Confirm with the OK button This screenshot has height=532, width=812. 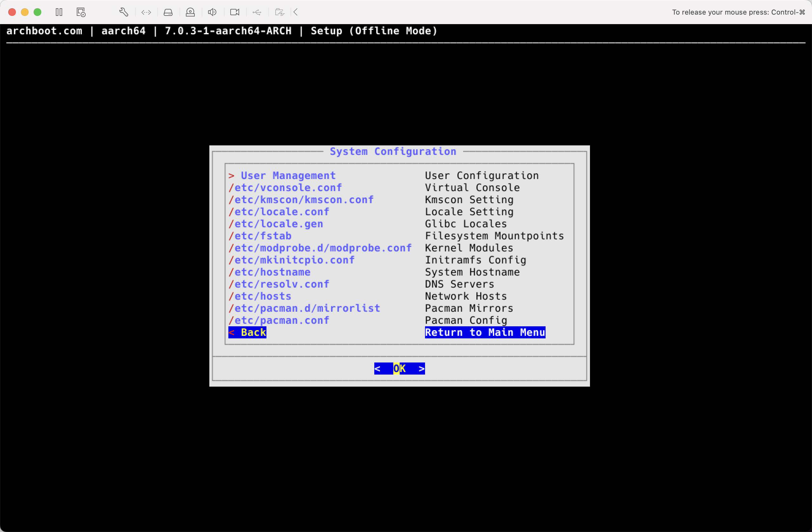400,369
